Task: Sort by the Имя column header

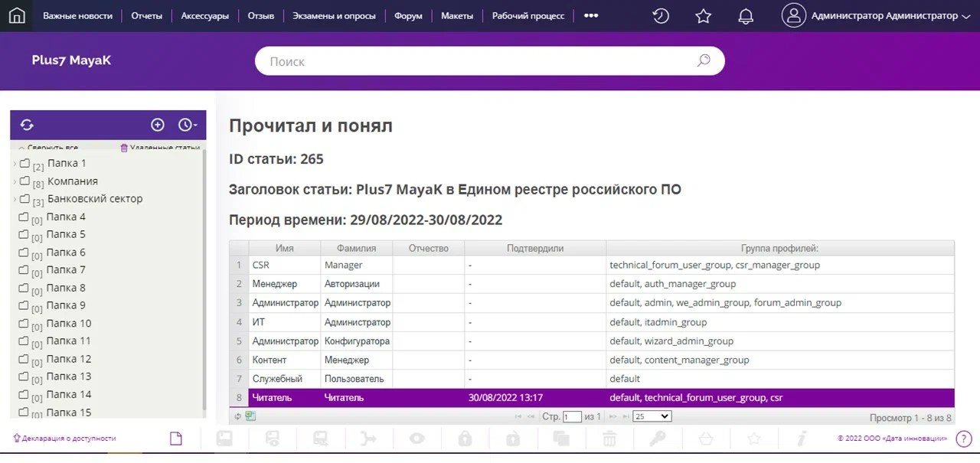Action: pos(285,248)
